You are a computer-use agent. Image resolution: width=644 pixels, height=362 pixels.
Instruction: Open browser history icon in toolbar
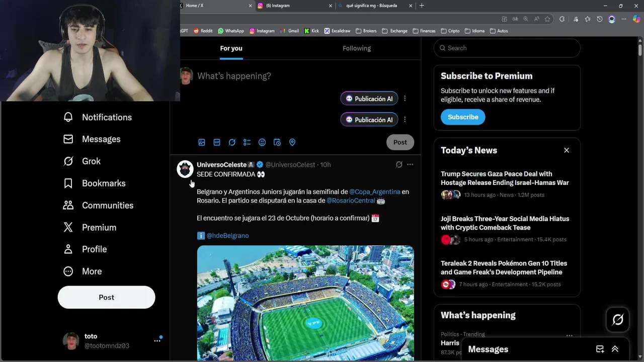[600, 19]
